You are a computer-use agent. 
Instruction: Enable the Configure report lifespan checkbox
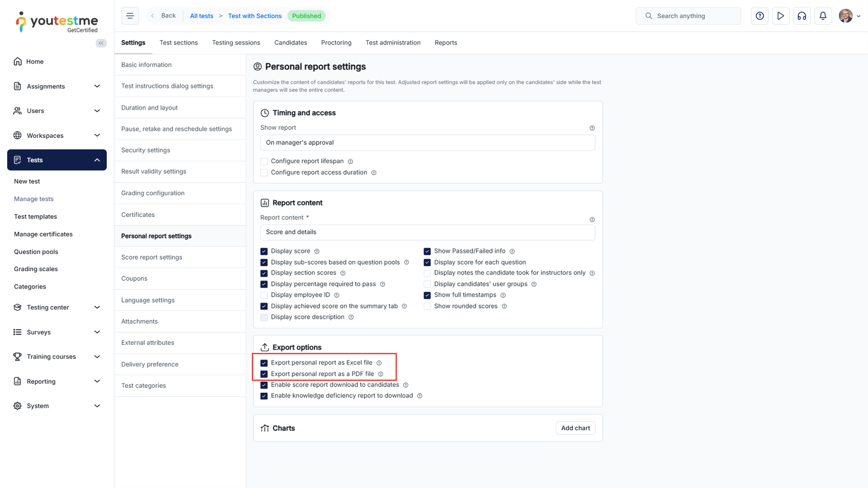click(264, 162)
